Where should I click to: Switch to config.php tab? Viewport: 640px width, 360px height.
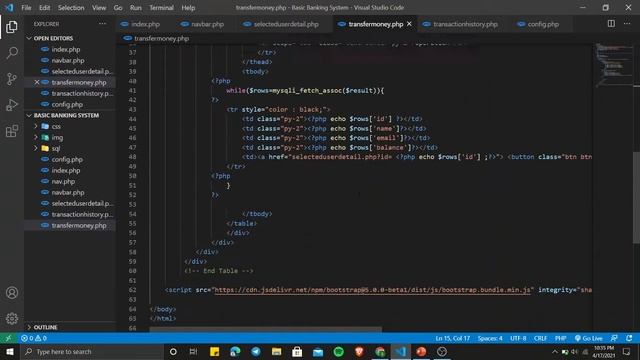click(543, 24)
